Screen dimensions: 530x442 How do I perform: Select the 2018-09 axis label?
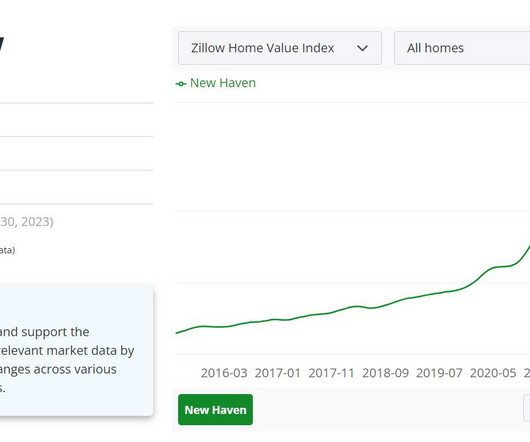tap(385, 373)
